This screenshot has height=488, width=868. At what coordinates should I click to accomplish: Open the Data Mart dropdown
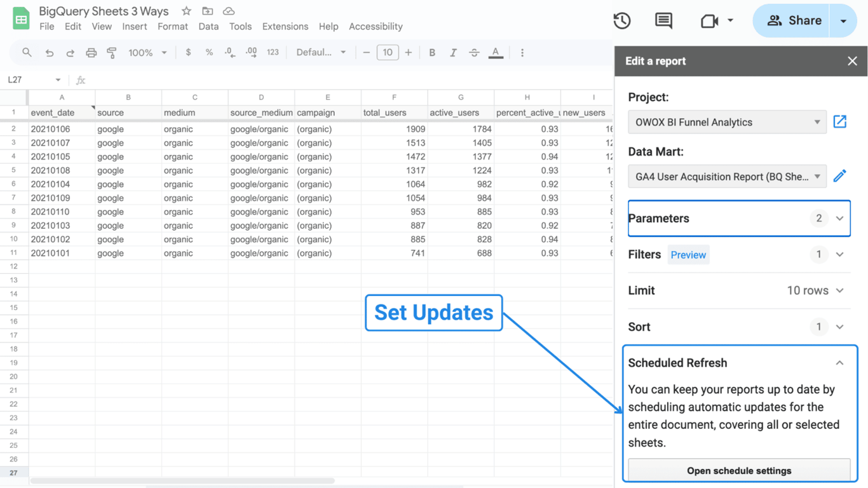point(727,177)
